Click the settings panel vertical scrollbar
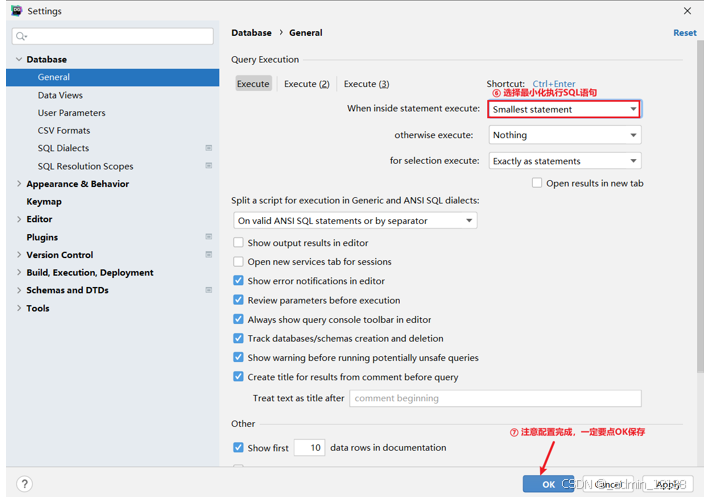 (x=700, y=206)
